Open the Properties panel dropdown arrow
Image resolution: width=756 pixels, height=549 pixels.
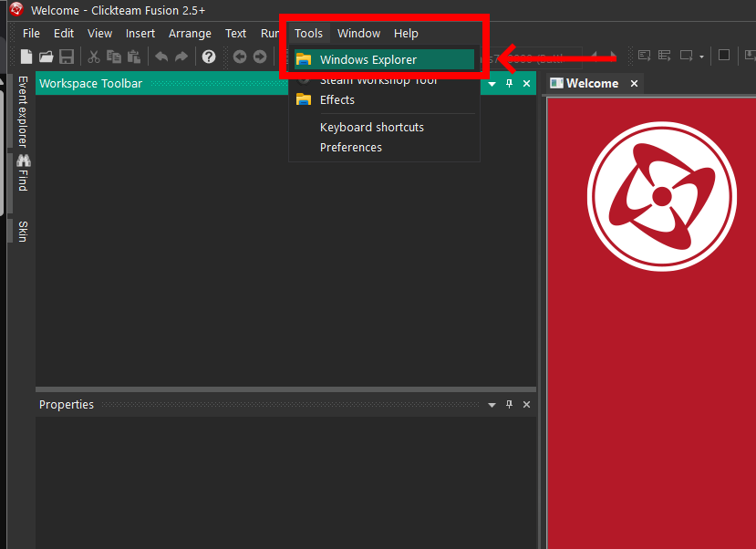(x=492, y=405)
